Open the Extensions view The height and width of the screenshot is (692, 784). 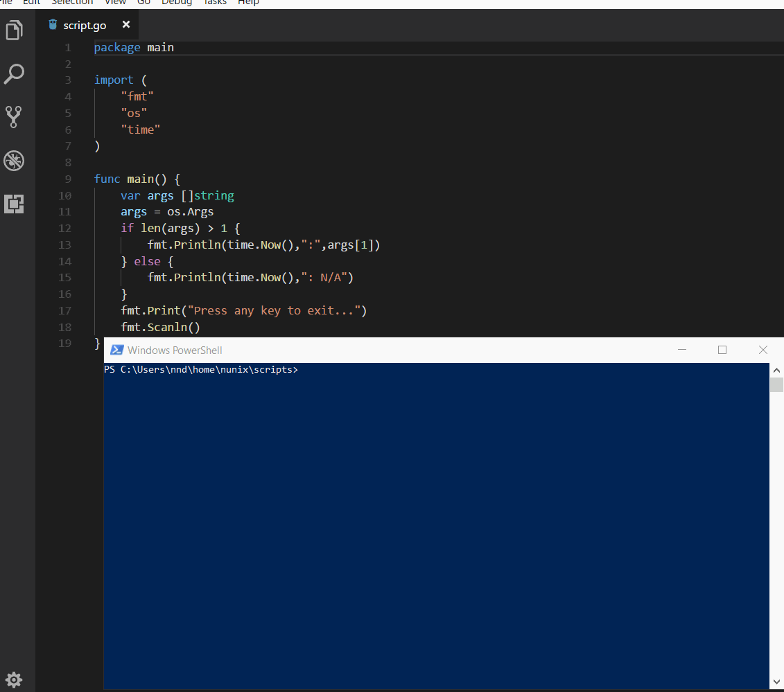pos(14,204)
